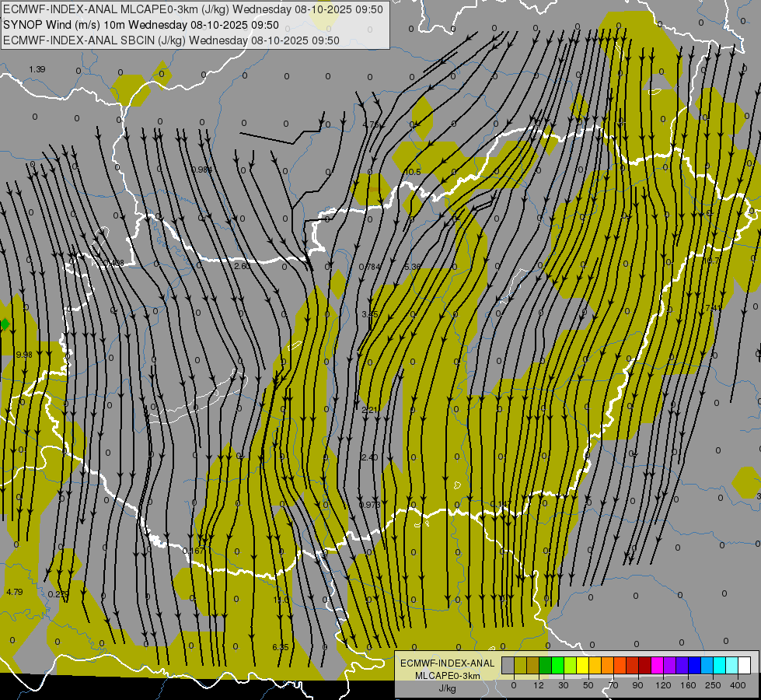The height and width of the screenshot is (700, 761).
Task: Select the dark red legend swatch
Action: point(645,665)
